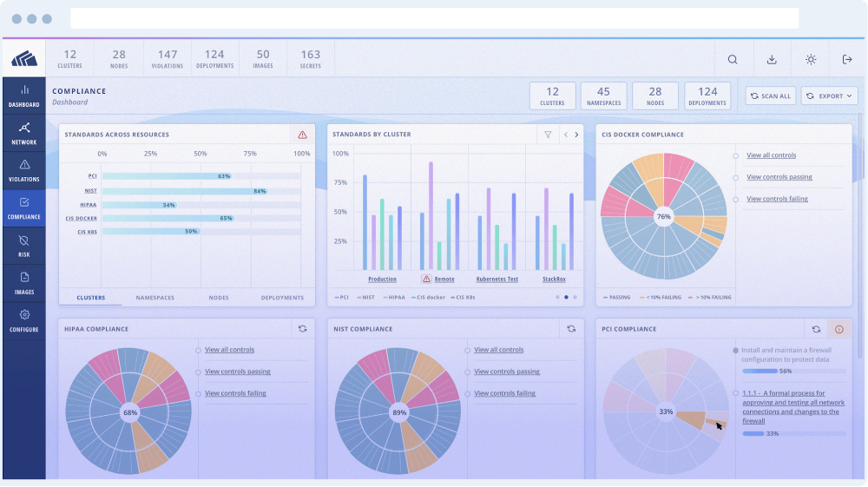Refresh the NIST Compliance panel
This screenshot has width=868, height=487.
pyautogui.click(x=571, y=329)
